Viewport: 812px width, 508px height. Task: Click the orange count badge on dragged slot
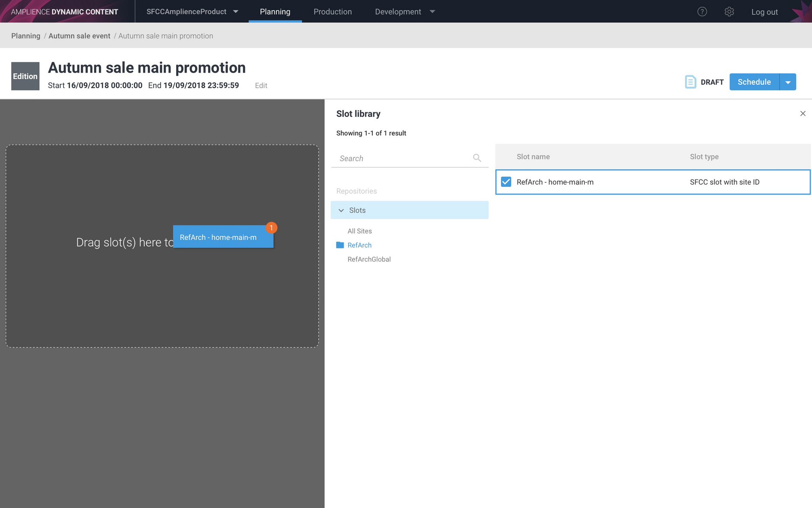271,227
